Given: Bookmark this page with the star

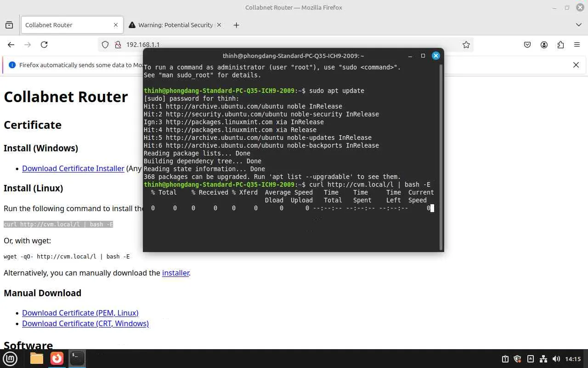Looking at the screenshot, I should [466, 45].
